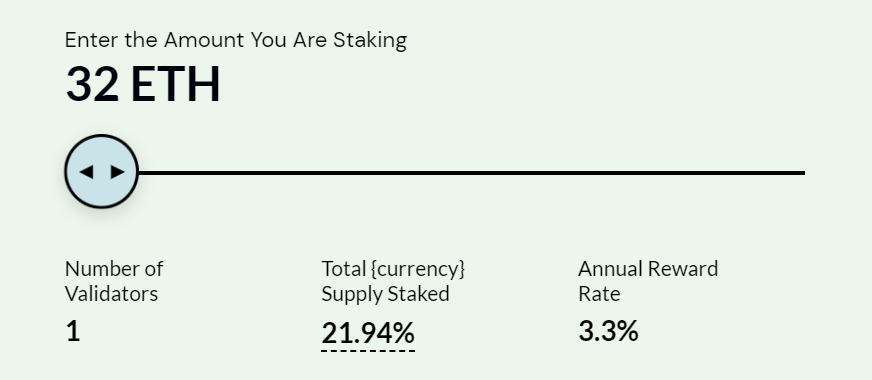
Task: Click the left arrow on slider handle
Action: (x=86, y=172)
